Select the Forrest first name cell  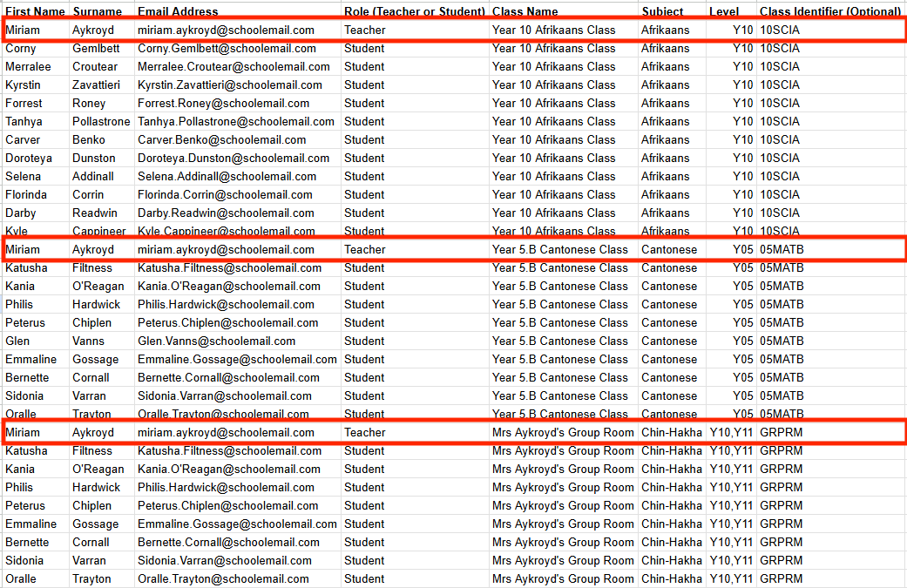(35, 104)
